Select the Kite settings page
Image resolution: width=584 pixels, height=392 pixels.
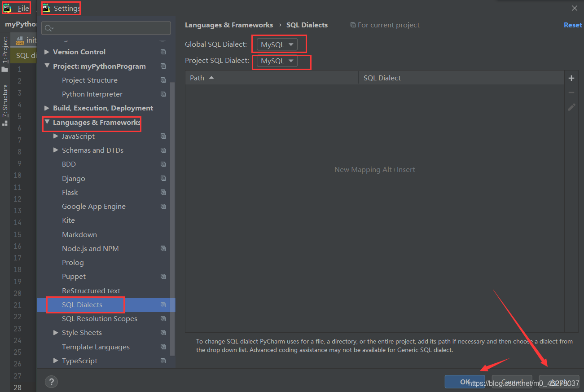tap(68, 220)
